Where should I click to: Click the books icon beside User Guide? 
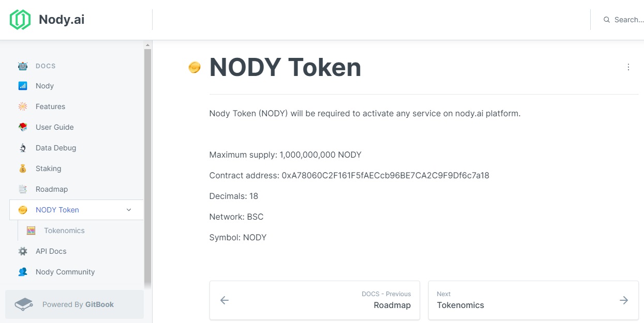[23, 127]
